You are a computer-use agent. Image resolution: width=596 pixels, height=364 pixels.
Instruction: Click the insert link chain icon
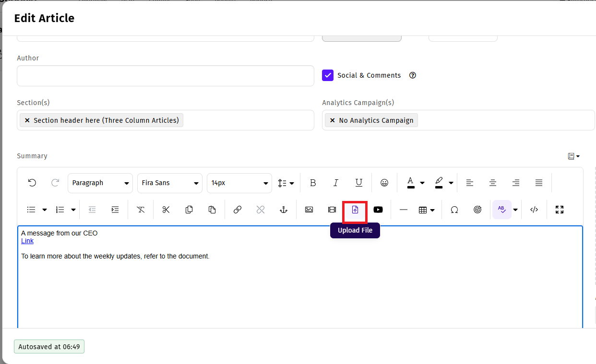coord(237,210)
